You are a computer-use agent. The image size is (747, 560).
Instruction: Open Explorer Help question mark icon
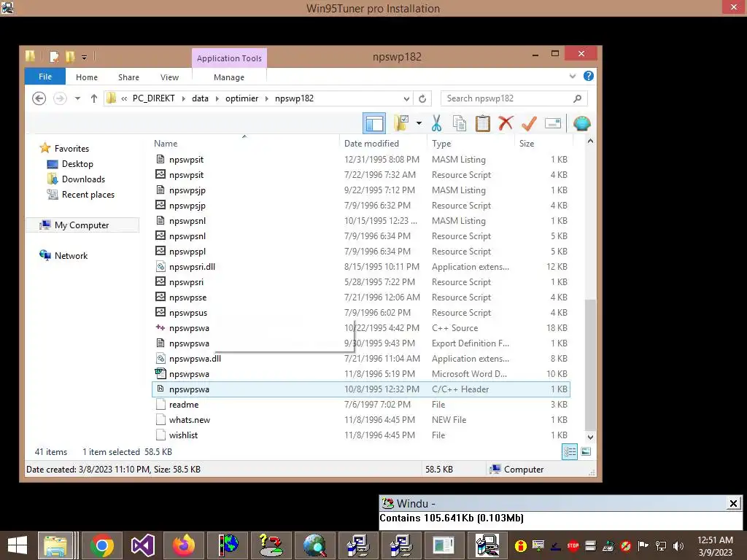(589, 76)
